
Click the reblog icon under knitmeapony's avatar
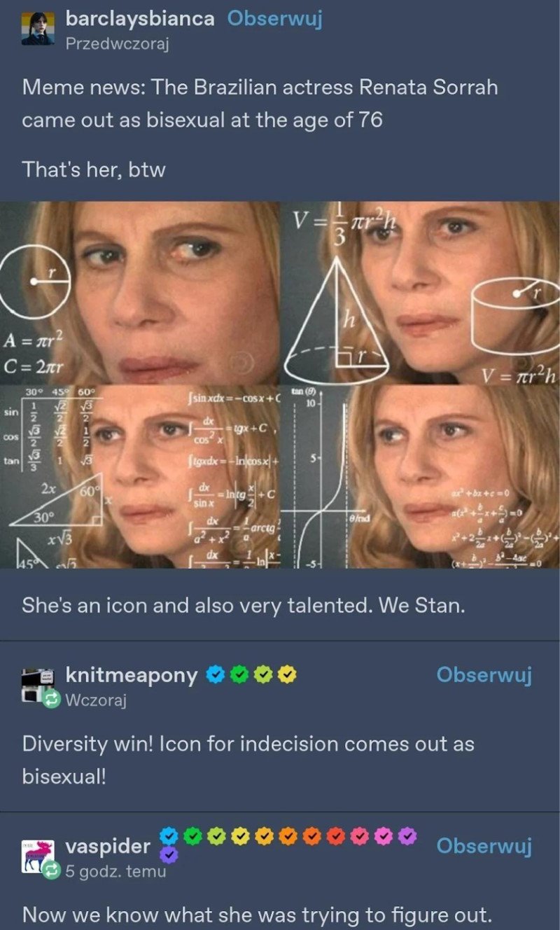[x=52, y=699]
